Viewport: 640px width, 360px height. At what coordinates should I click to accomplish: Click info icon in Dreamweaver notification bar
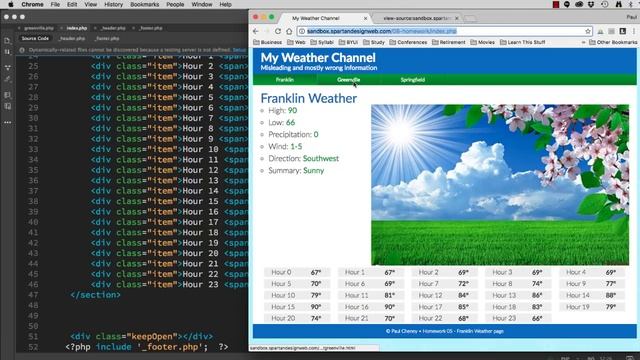(x=22, y=50)
